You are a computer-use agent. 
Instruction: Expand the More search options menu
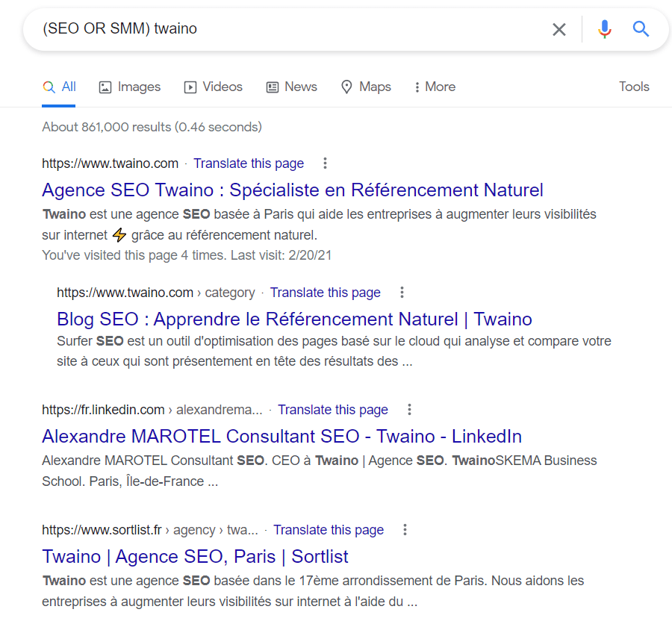click(435, 87)
